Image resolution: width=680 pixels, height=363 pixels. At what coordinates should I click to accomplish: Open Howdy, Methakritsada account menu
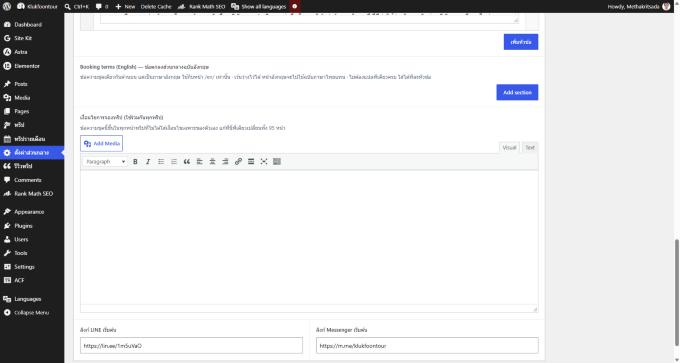pyautogui.click(x=638, y=7)
